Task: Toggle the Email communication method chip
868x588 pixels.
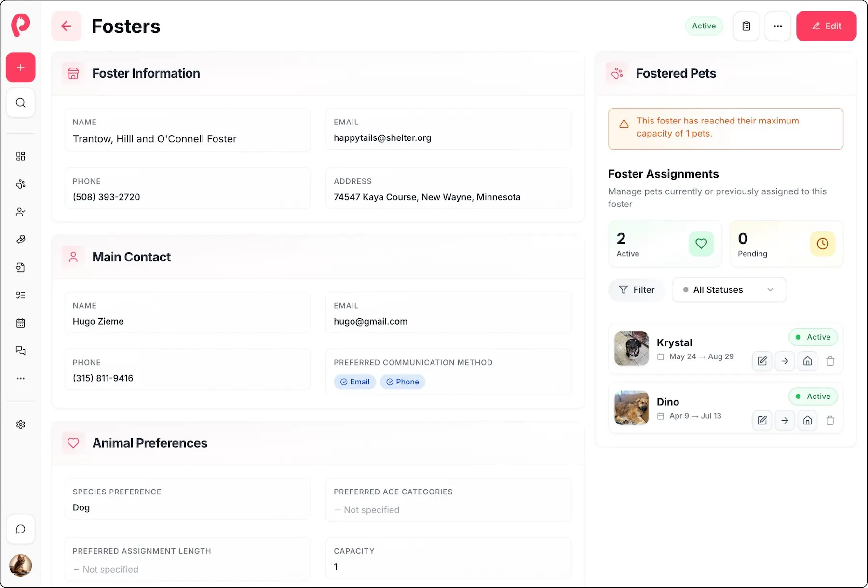Action: [x=354, y=382]
